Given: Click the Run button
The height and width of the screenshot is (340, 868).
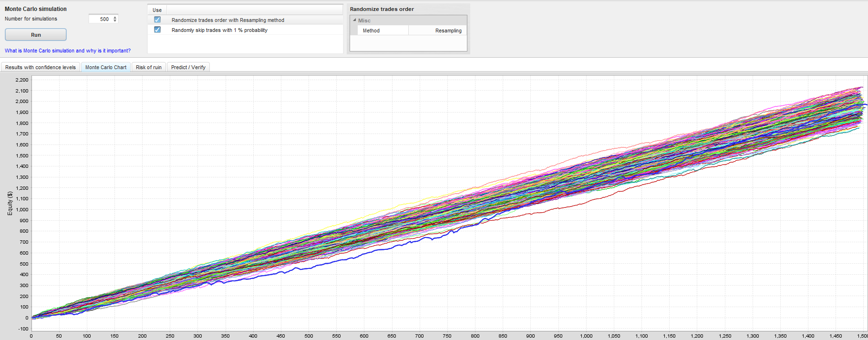Looking at the screenshot, I should [36, 35].
